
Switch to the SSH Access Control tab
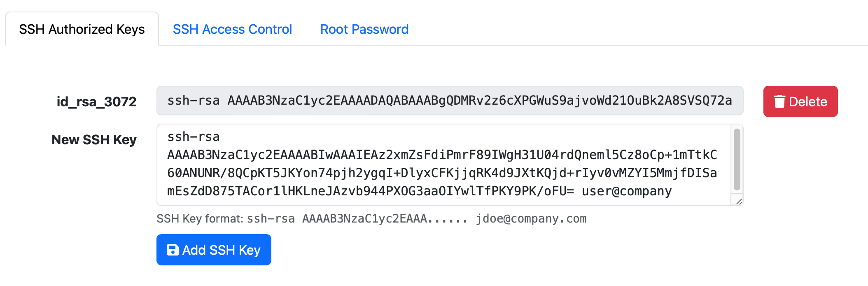pos(232,29)
